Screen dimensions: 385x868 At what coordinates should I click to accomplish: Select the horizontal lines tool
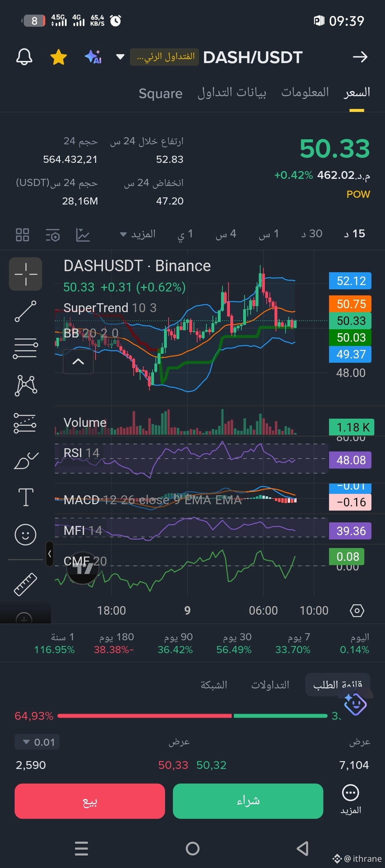point(25,348)
